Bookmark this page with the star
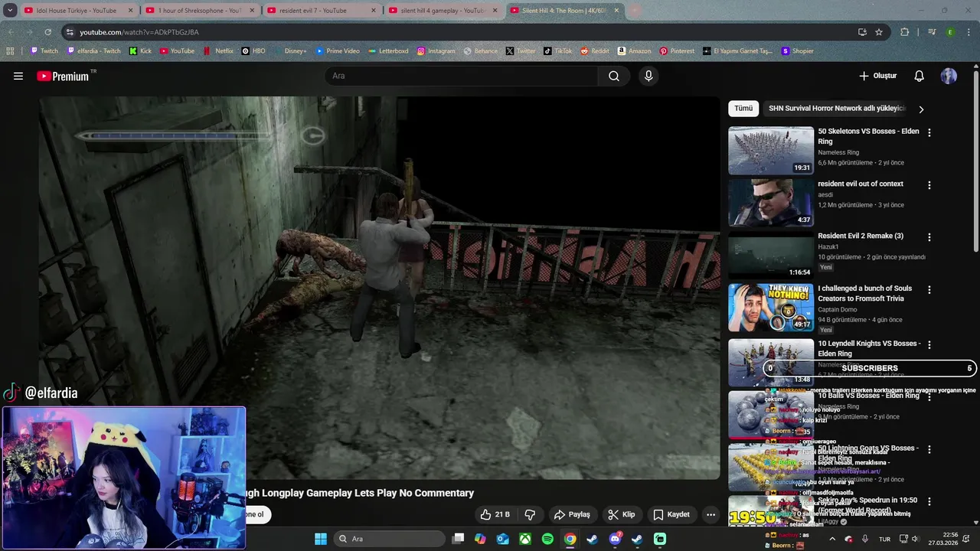The image size is (980, 551). [x=879, y=32]
